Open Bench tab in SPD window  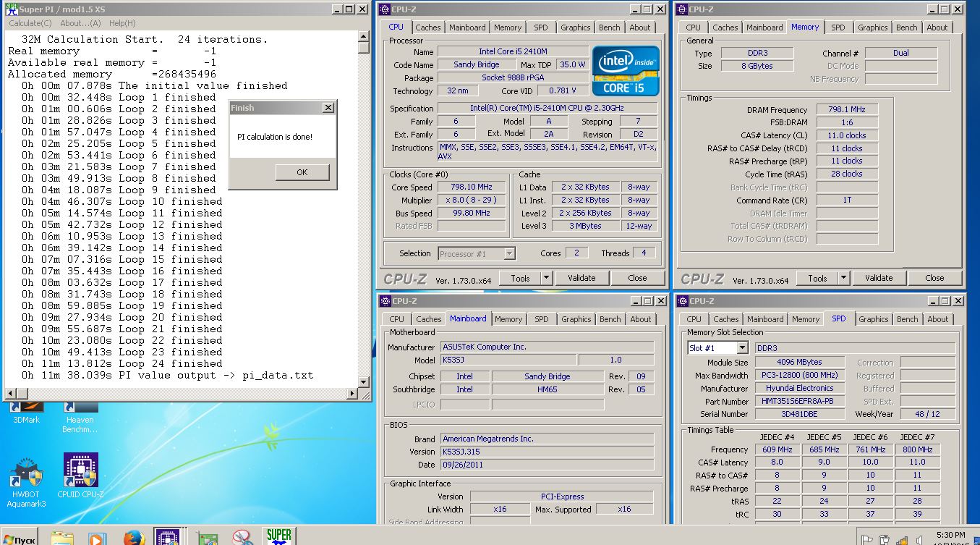point(907,319)
